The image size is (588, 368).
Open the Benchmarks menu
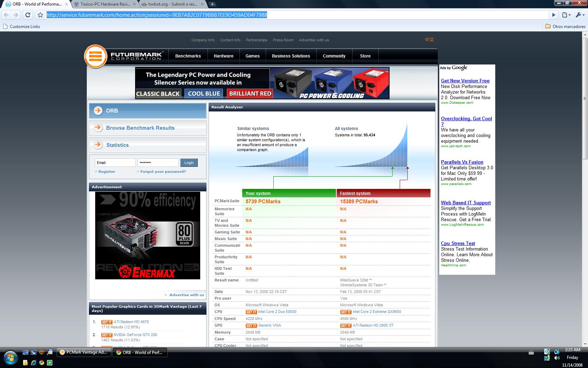[188, 56]
